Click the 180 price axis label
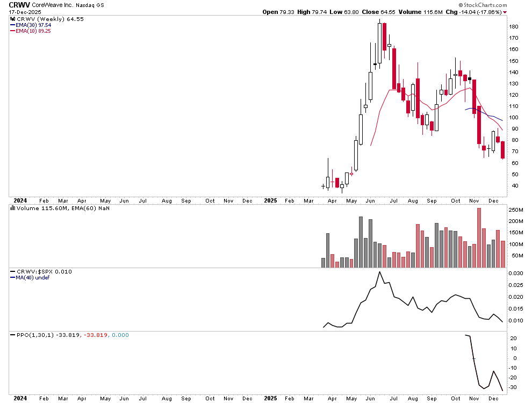The width and height of the screenshot is (532, 403). point(513,27)
